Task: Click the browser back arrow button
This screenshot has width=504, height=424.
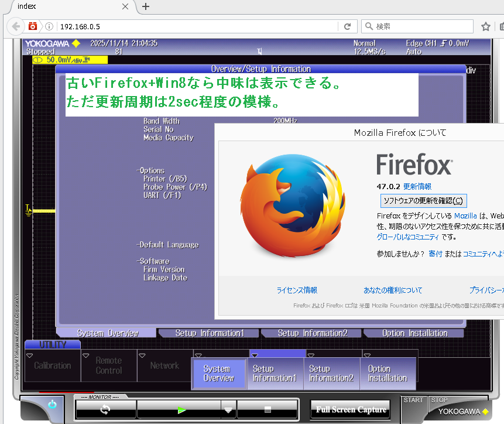Action: (x=16, y=26)
